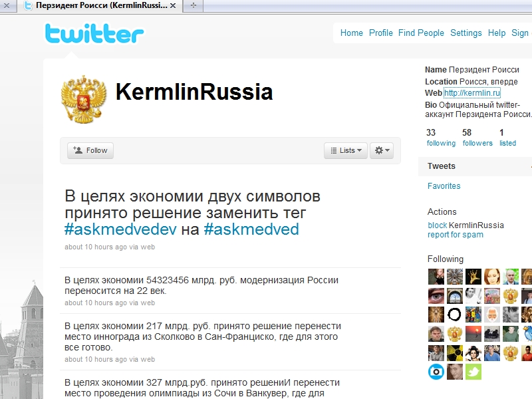Open the gear actions dropdown
This screenshot has width=532, height=399.
tap(382, 150)
